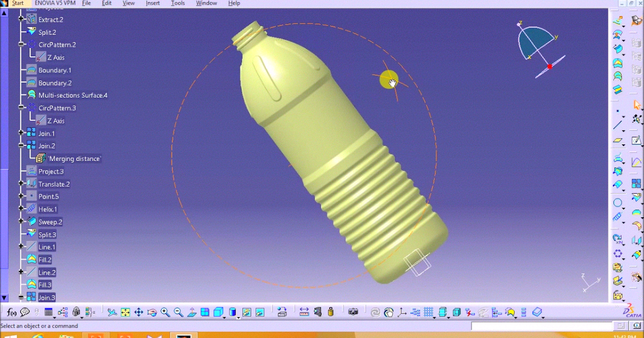Open the Insert menu
This screenshot has height=338, width=644.
(x=152, y=3)
